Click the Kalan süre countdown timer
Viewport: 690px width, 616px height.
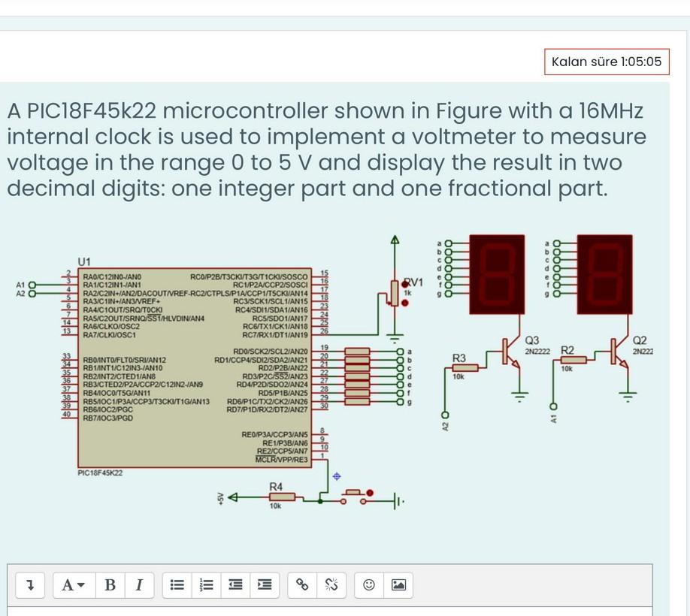tap(606, 62)
